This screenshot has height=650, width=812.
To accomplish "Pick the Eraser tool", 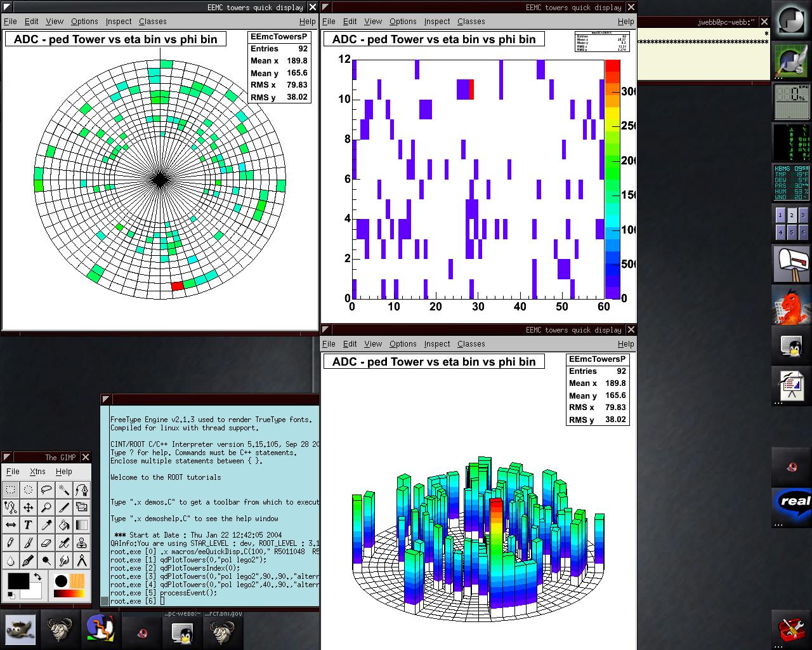I will [46, 543].
